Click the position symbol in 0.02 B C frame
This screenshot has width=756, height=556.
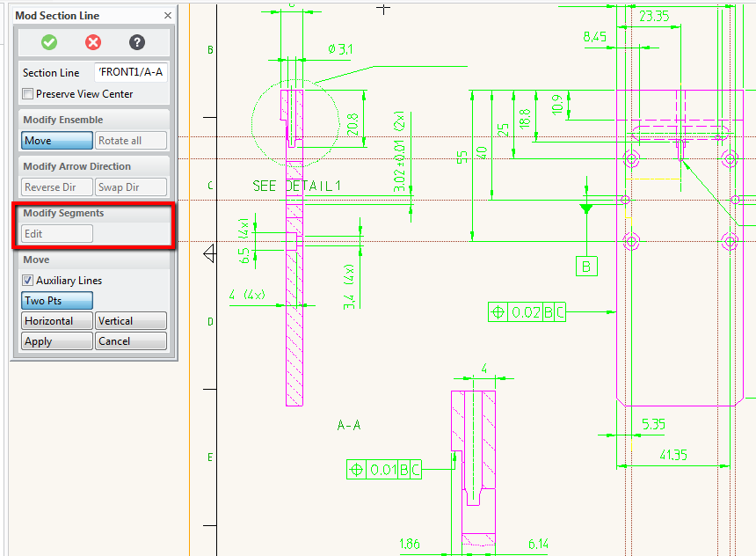click(x=498, y=312)
